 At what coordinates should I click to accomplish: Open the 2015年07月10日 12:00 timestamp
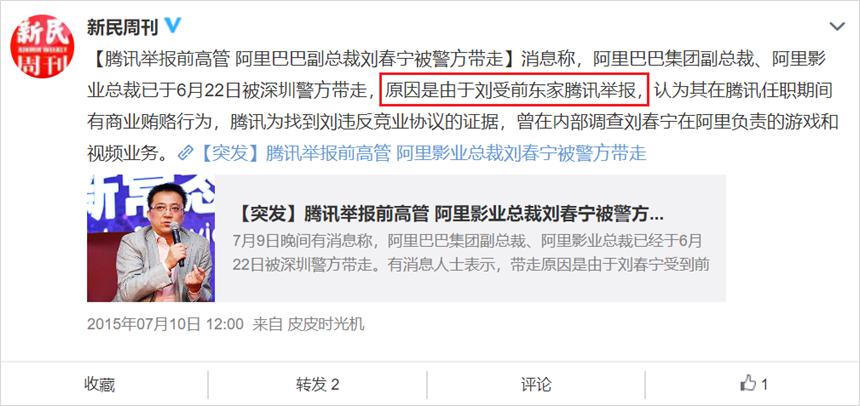pyautogui.click(x=165, y=324)
